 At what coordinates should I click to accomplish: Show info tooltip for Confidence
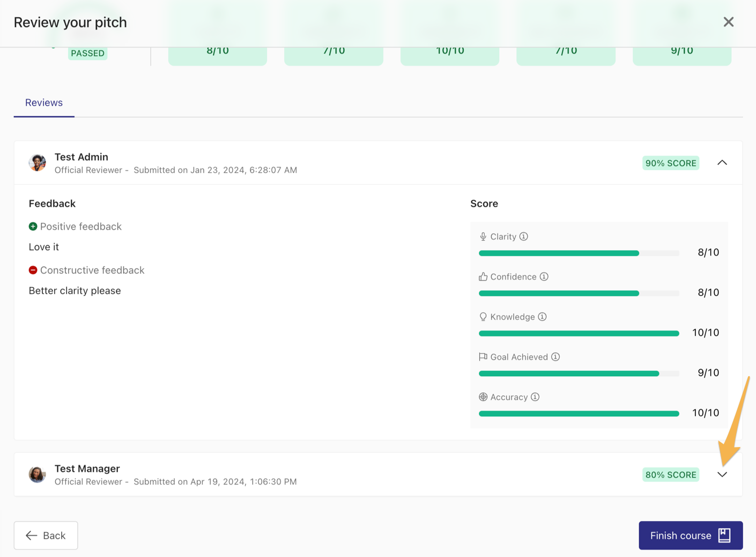point(544,277)
